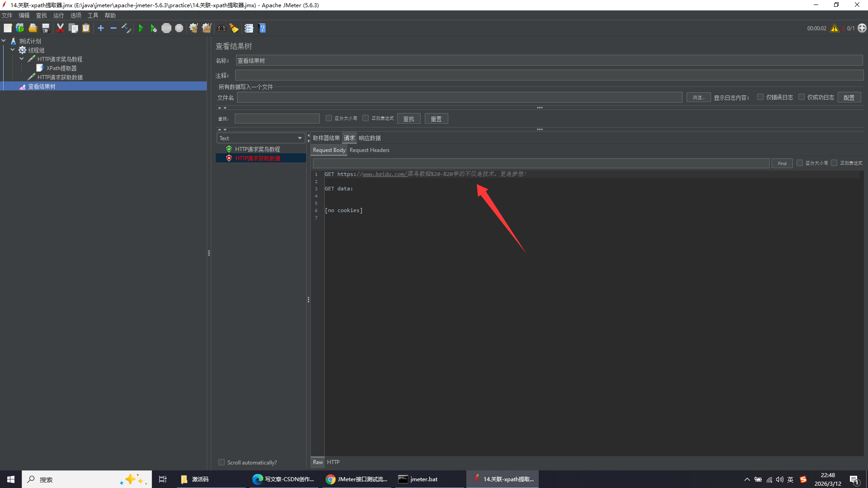Open the 文件 menu
The image size is (868, 488).
point(7,15)
